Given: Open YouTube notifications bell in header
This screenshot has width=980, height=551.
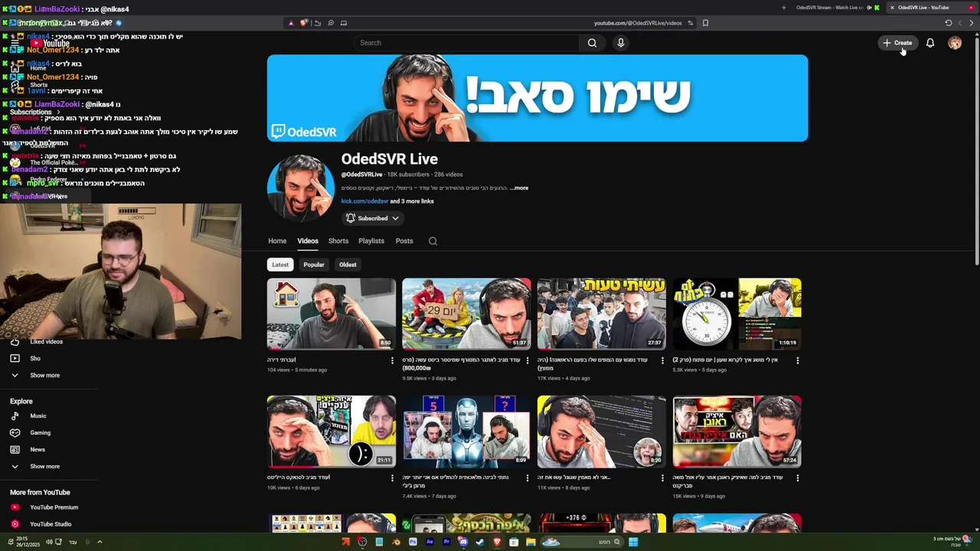Looking at the screenshot, I should [x=930, y=43].
